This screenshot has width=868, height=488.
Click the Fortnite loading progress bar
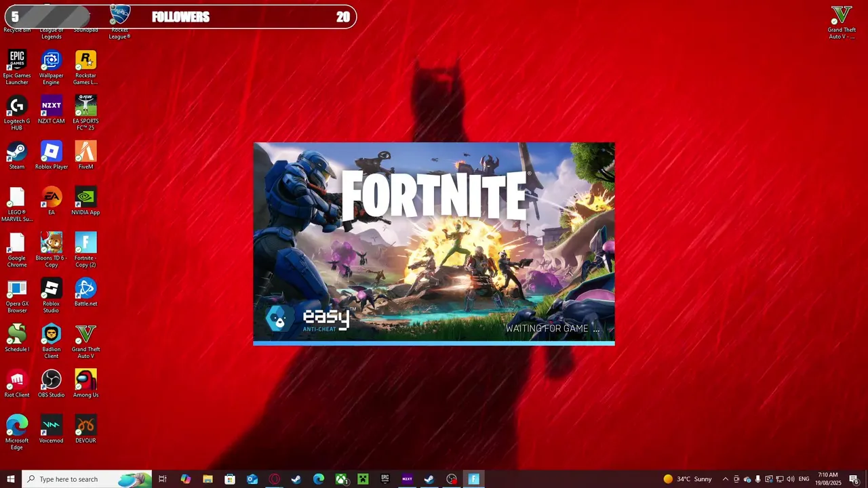pos(434,344)
